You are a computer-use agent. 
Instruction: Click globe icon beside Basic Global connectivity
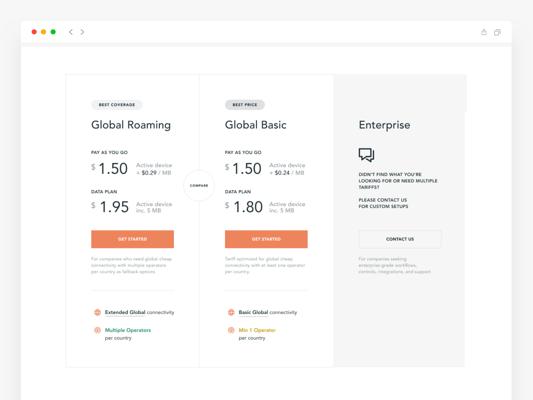pos(231,312)
